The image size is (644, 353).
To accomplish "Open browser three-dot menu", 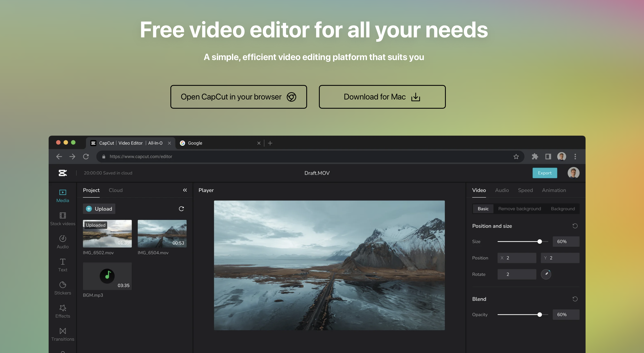I will [x=575, y=156].
